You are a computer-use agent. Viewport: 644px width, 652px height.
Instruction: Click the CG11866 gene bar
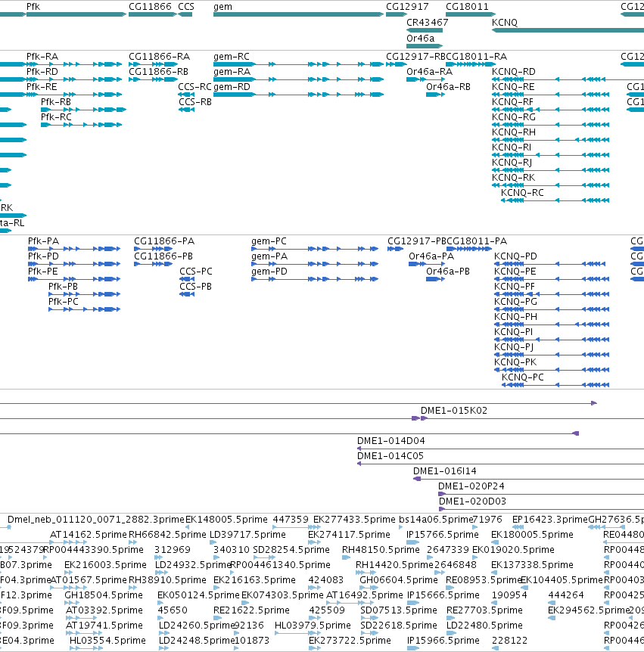(x=153, y=14)
